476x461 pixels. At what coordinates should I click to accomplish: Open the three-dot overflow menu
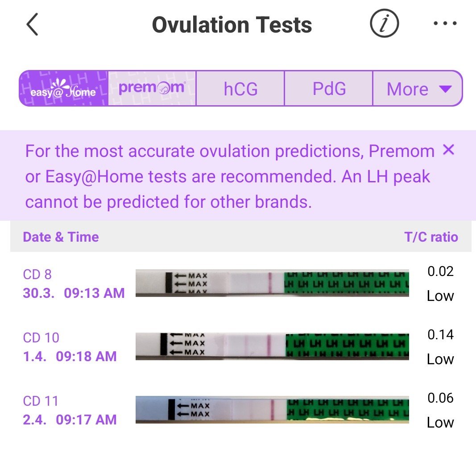(x=446, y=24)
